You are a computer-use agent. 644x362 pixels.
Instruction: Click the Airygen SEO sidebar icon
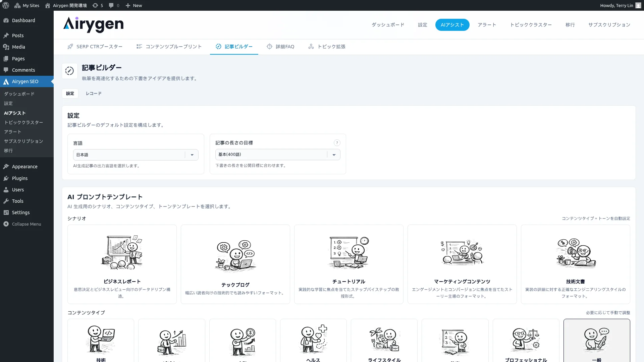tap(6, 81)
